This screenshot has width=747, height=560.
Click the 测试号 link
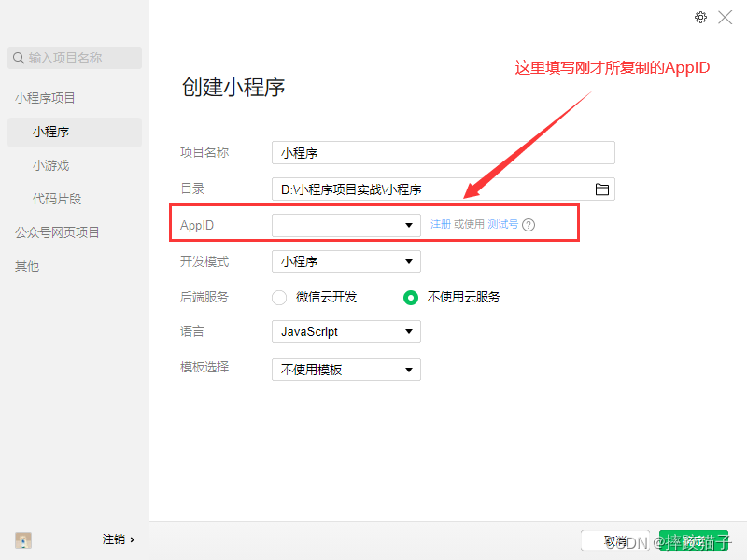click(x=502, y=225)
